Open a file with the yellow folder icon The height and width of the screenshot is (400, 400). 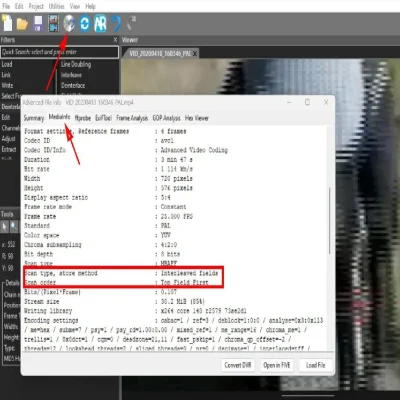pos(22,24)
